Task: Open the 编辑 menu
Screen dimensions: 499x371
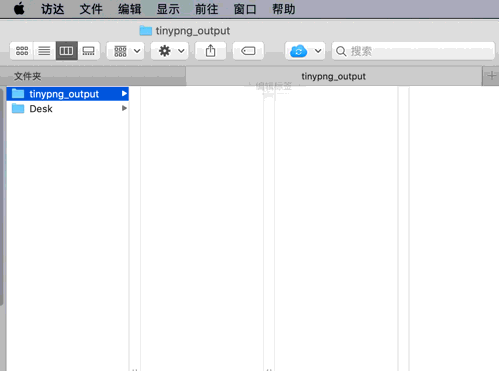Action: pos(129,9)
